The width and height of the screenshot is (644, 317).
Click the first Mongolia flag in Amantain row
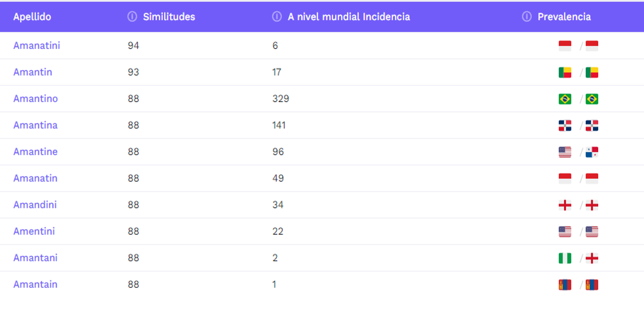tap(565, 284)
